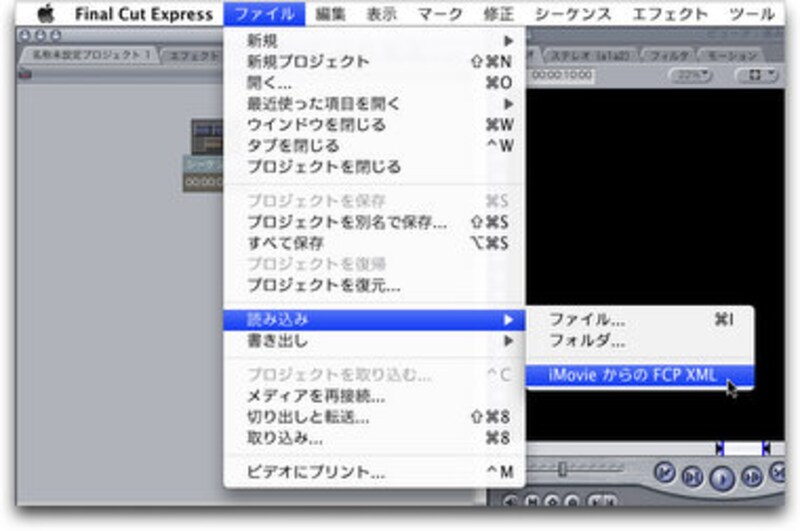Expand the 新規 submenu
The width and height of the screenshot is (800, 531).
pos(380,41)
